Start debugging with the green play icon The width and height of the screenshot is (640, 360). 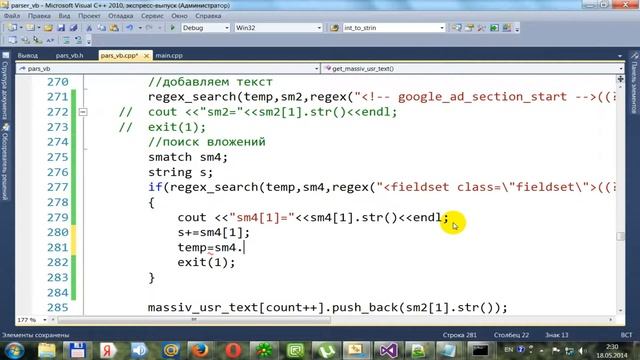(x=172, y=28)
